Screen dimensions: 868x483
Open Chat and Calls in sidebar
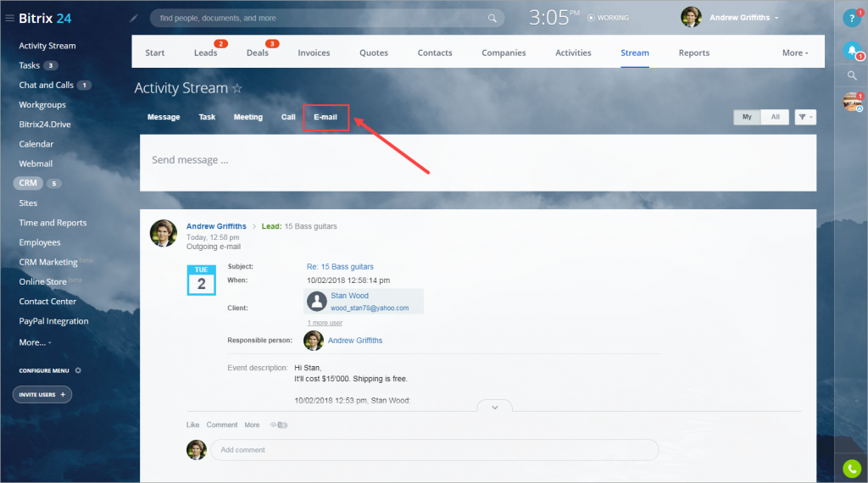[x=46, y=86]
